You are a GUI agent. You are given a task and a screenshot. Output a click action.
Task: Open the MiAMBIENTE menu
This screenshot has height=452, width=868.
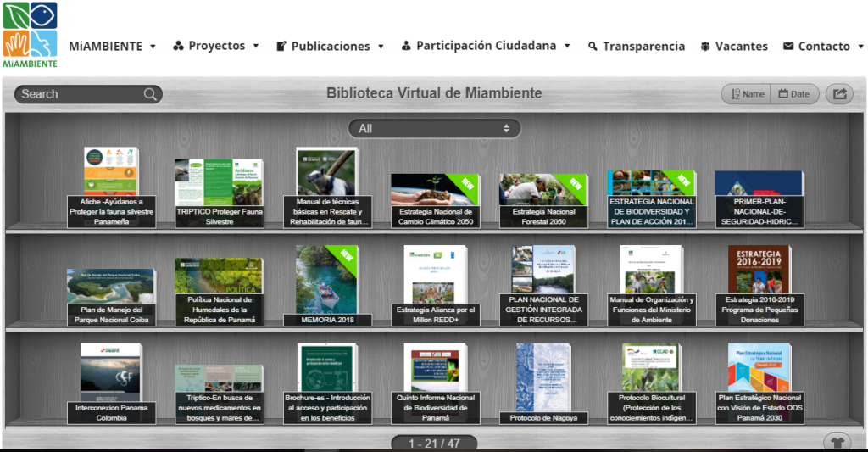pos(112,46)
